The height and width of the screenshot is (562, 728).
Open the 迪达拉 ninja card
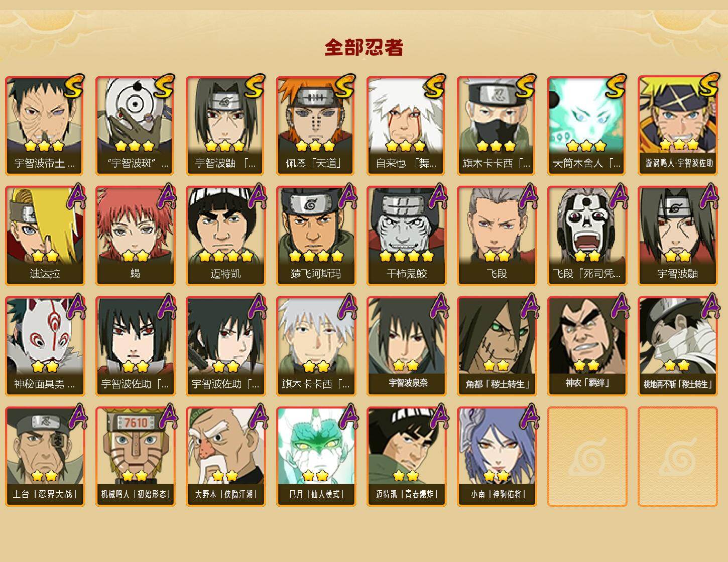pos(45,236)
